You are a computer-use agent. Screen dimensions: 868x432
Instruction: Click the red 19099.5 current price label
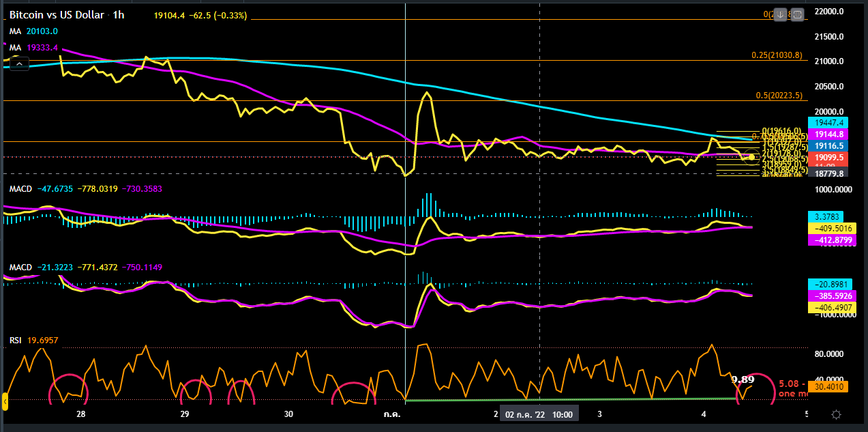[x=828, y=157]
